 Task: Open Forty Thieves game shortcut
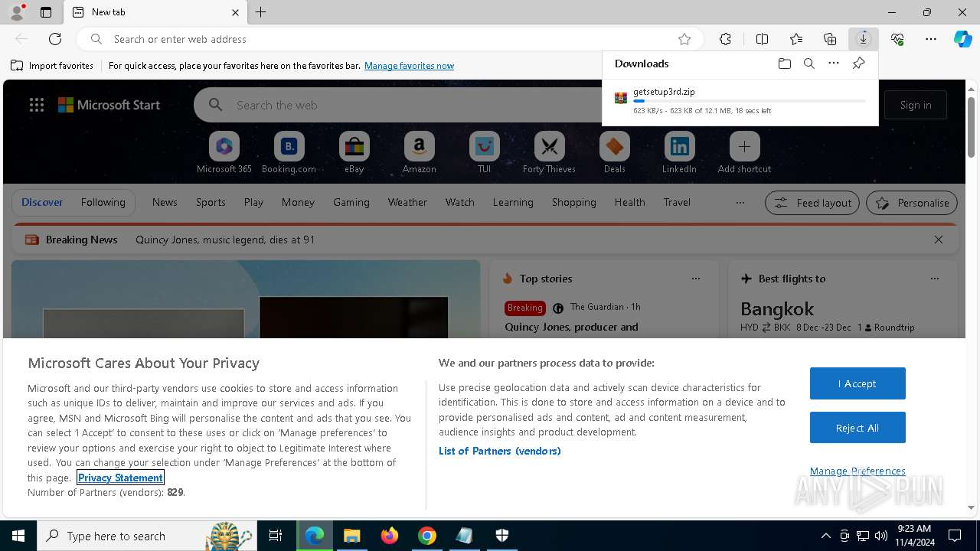549,152
